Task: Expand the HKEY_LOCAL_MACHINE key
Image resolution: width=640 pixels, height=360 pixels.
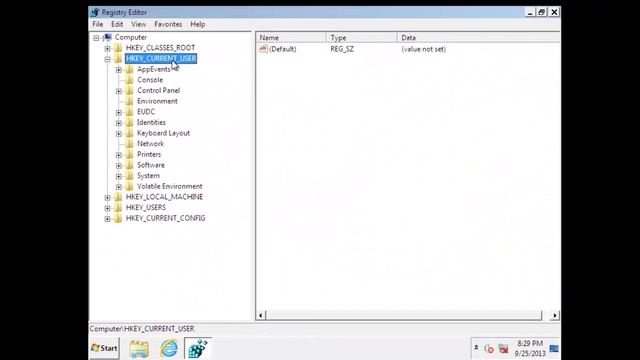Action: [x=107, y=198]
